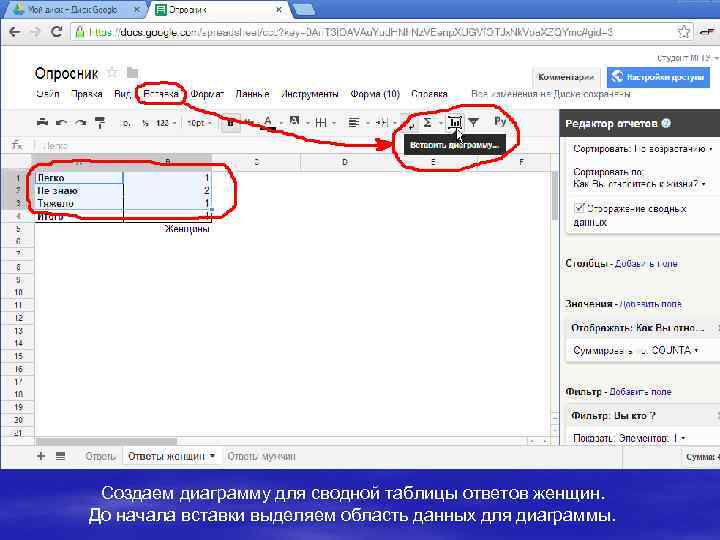Select cell containing Не знаю
The width and height of the screenshot is (720, 540).
(x=79, y=190)
